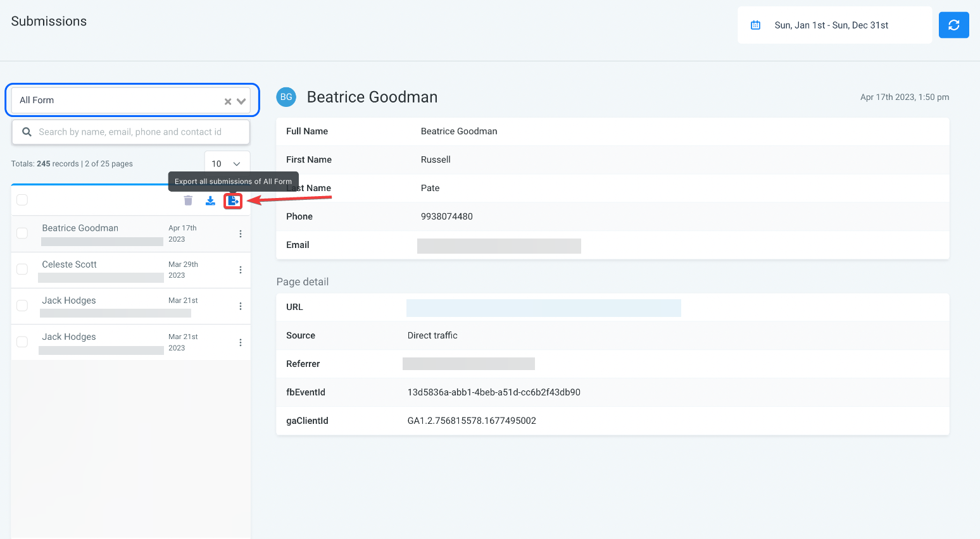Click the gaClientId value GA1.2.756815578.1677495002
Viewport: 980px width, 539px height.
[472, 421]
